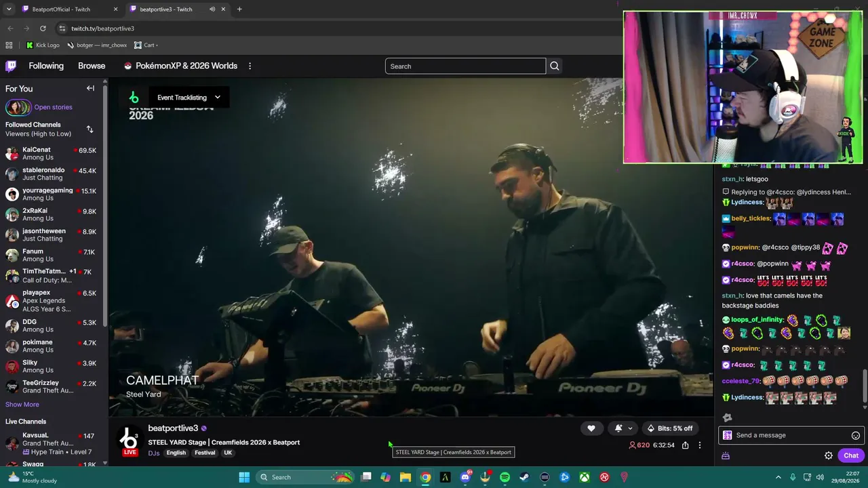Image resolution: width=868 pixels, height=488 pixels.
Task: Reload the current page
Action: [43, 28]
